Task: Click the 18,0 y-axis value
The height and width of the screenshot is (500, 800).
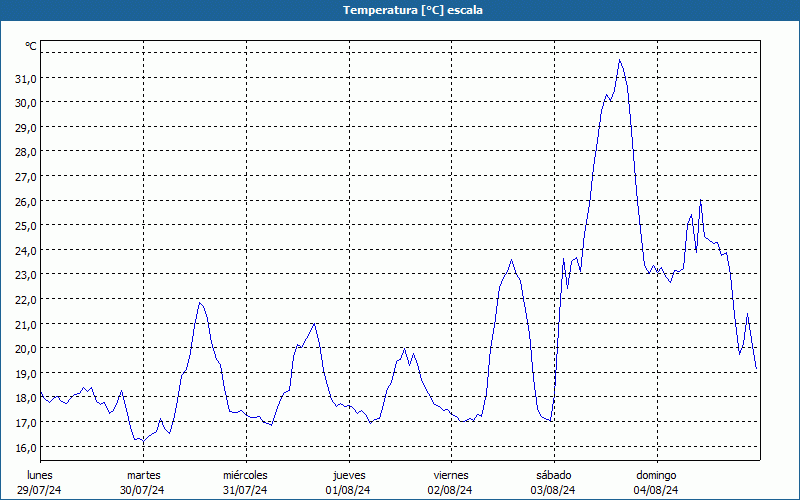Action: tap(26, 398)
